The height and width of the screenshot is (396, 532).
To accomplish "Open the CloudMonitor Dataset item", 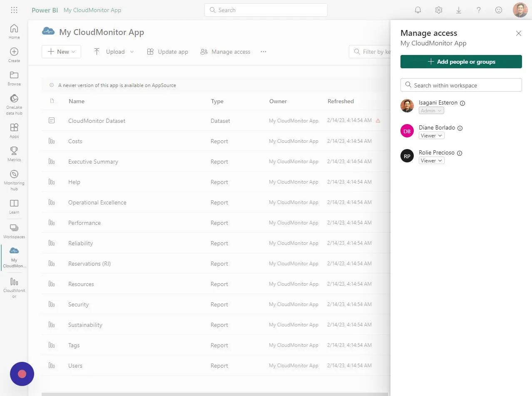I will [x=97, y=121].
